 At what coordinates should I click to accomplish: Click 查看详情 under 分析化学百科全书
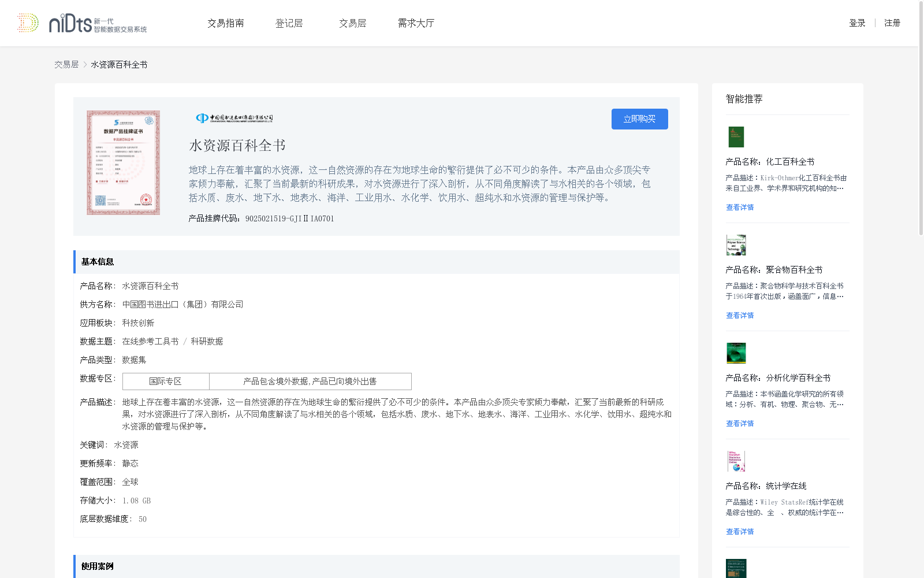coord(740,424)
